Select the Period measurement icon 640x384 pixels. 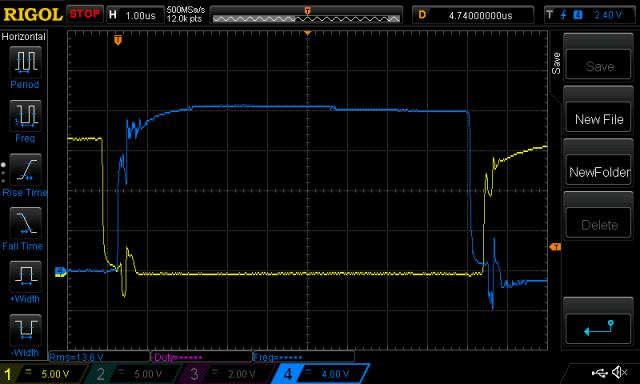[25, 62]
